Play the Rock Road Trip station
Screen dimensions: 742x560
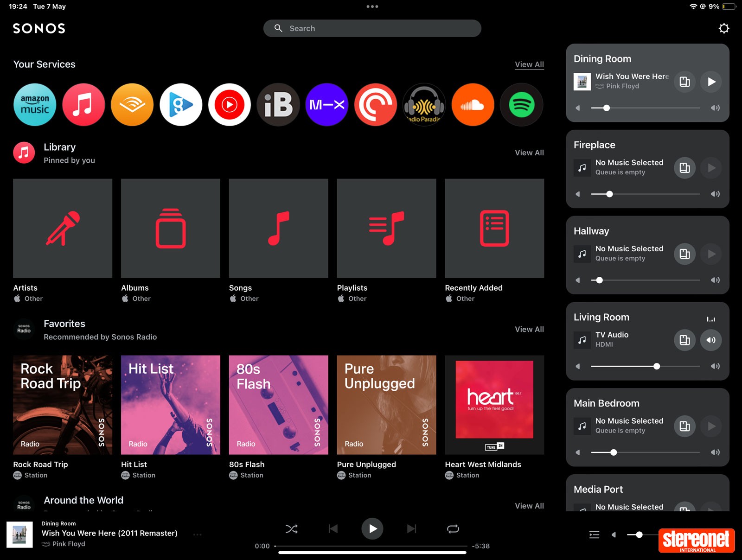(x=63, y=405)
